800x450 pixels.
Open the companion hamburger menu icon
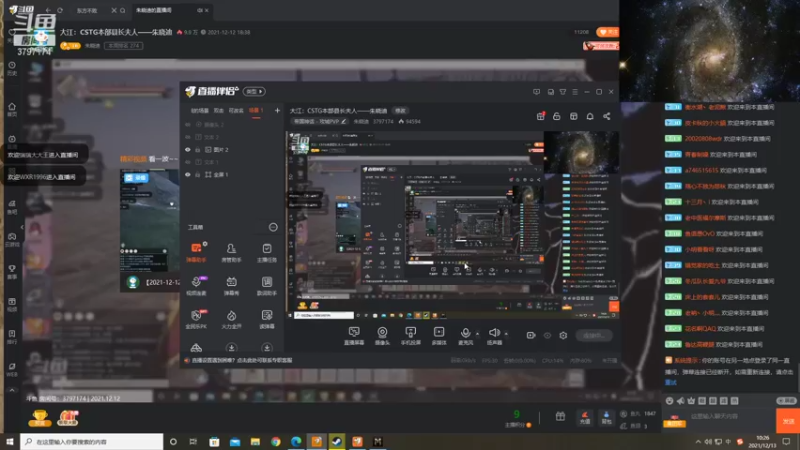coord(575,92)
